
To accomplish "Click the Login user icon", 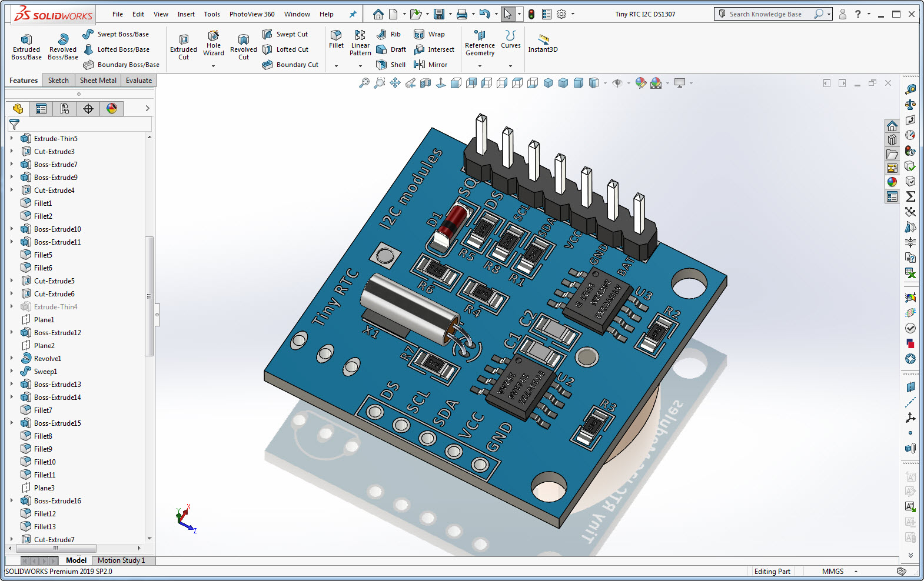I will tap(843, 14).
